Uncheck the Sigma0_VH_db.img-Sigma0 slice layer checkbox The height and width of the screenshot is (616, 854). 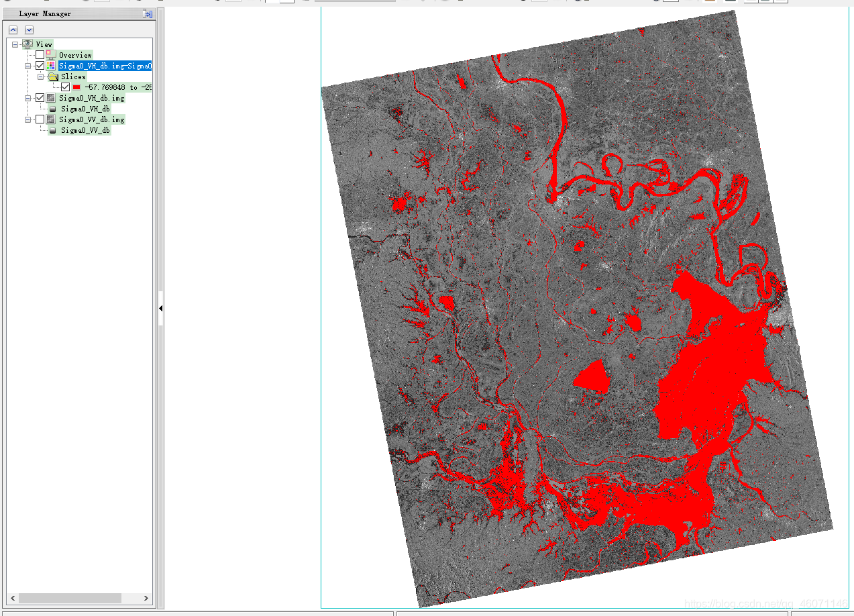tap(40, 66)
